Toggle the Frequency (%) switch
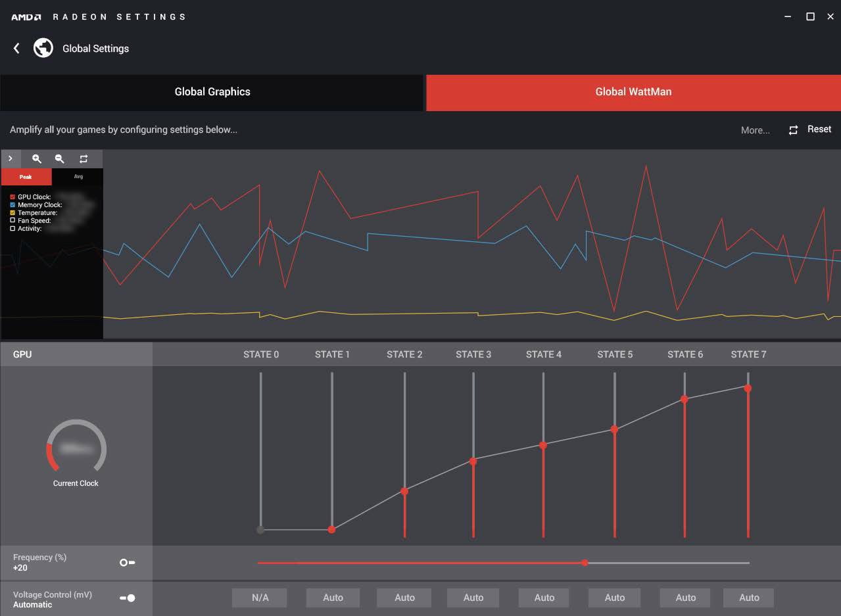Image resolution: width=841 pixels, height=616 pixels. (x=127, y=563)
